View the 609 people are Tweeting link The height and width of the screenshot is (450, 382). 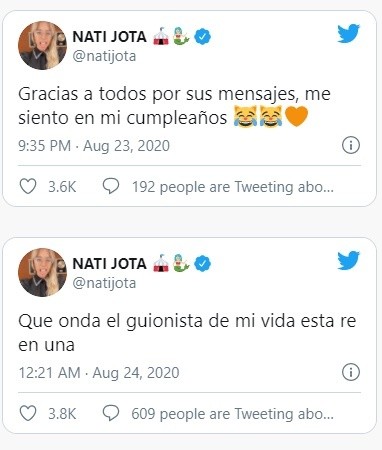(x=232, y=414)
